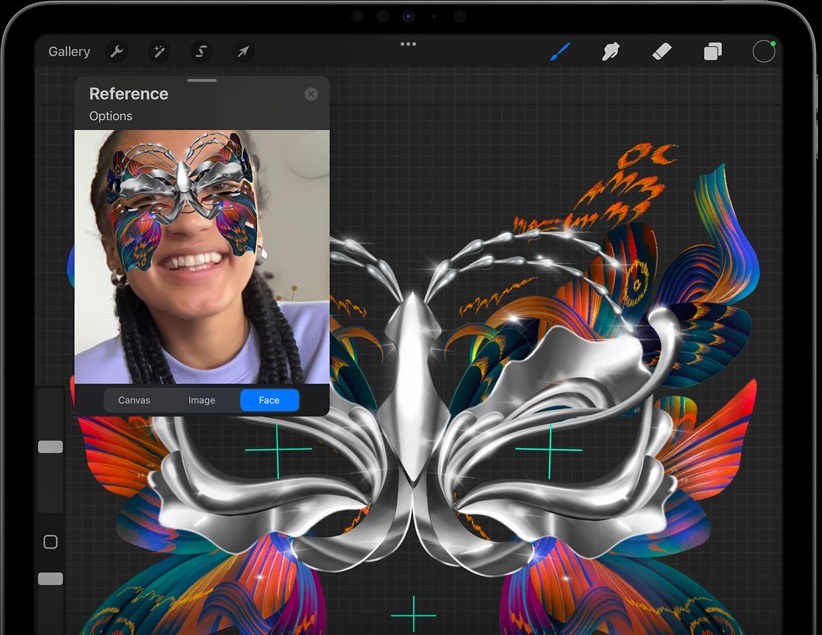822x635 pixels.
Task: Return to the Gallery
Action: (69, 51)
